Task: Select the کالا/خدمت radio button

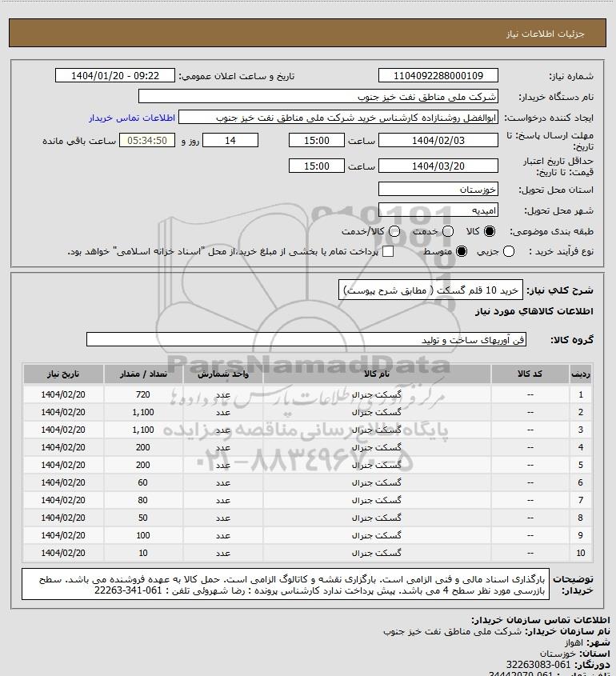Action: (394, 231)
